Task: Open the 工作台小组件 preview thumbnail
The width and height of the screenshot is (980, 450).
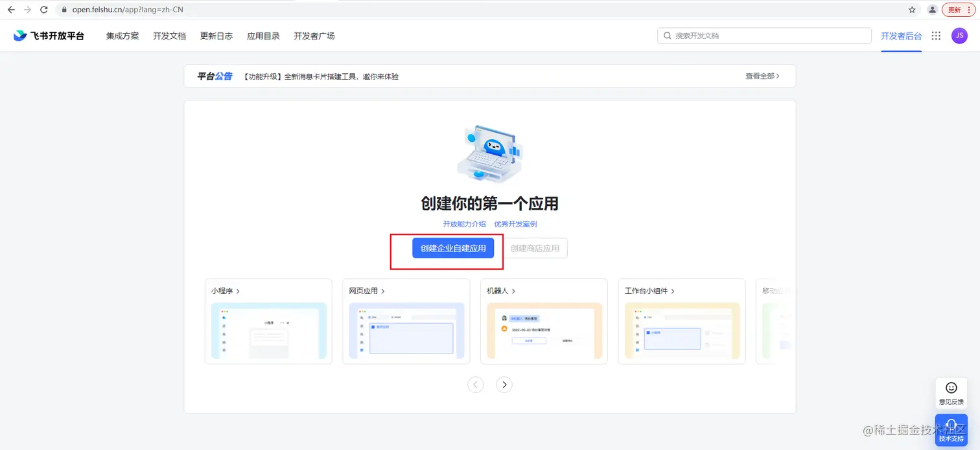Action: (x=682, y=331)
